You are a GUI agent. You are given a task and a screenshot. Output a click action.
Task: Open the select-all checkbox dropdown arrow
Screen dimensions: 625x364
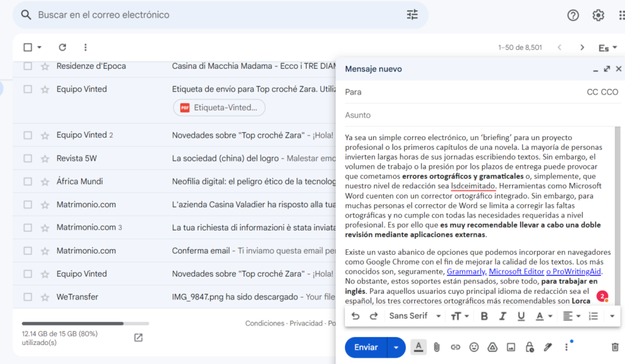(x=40, y=48)
